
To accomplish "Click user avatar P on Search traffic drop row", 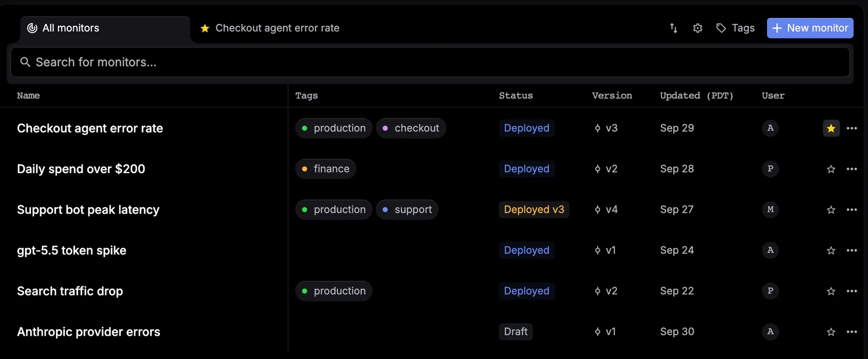I will point(770,291).
